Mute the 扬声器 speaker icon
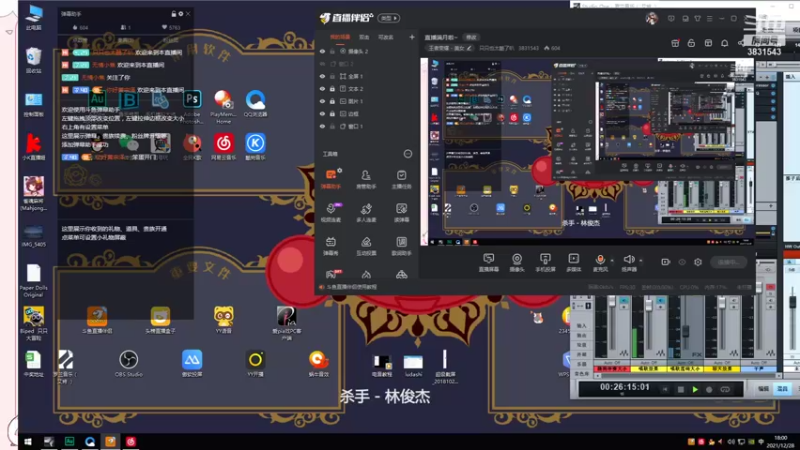800x450 pixels. (x=629, y=259)
